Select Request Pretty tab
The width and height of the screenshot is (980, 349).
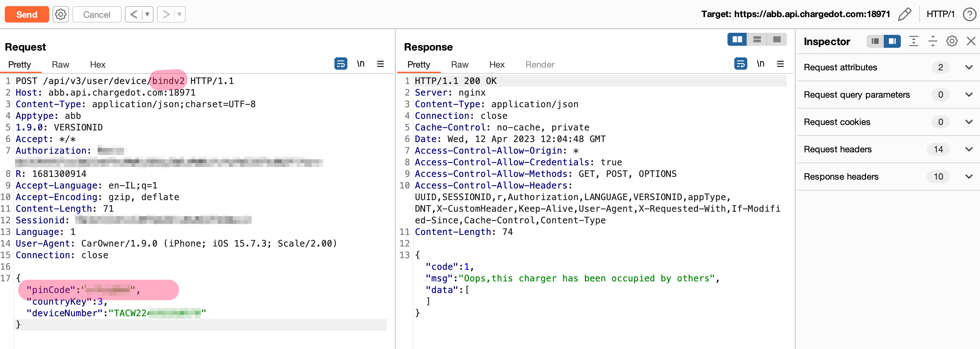pos(19,65)
